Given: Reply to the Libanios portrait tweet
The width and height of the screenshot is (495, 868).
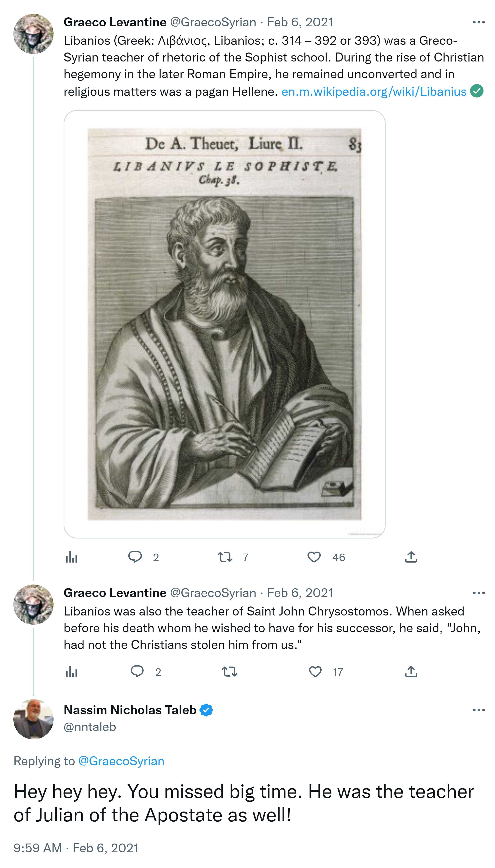Looking at the screenshot, I should (x=135, y=556).
